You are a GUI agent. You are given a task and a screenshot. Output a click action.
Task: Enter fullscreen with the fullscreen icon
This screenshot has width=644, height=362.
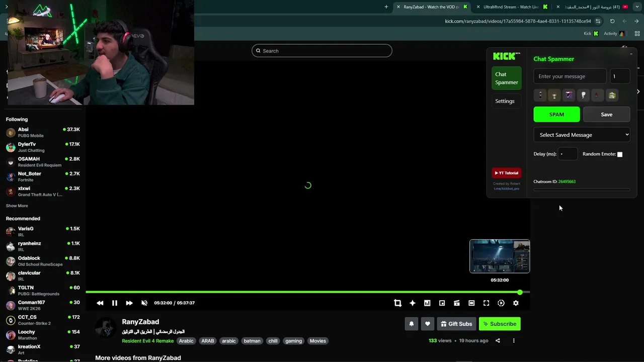click(x=486, y=303)
